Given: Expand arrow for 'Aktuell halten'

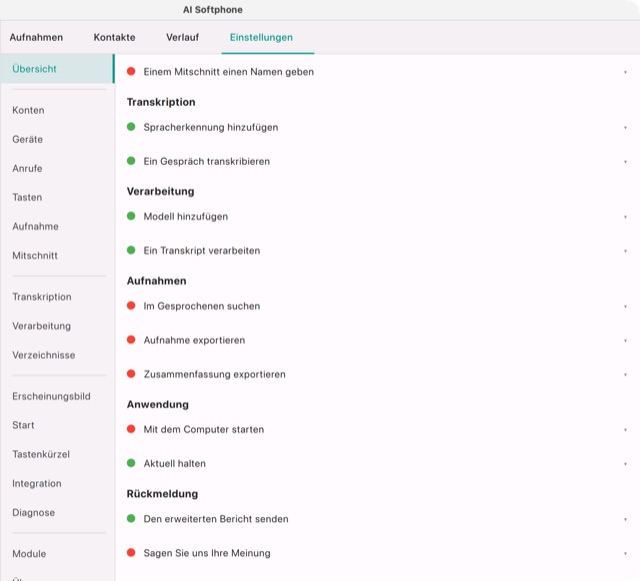Looking at the screenshot, I should 625,464.
